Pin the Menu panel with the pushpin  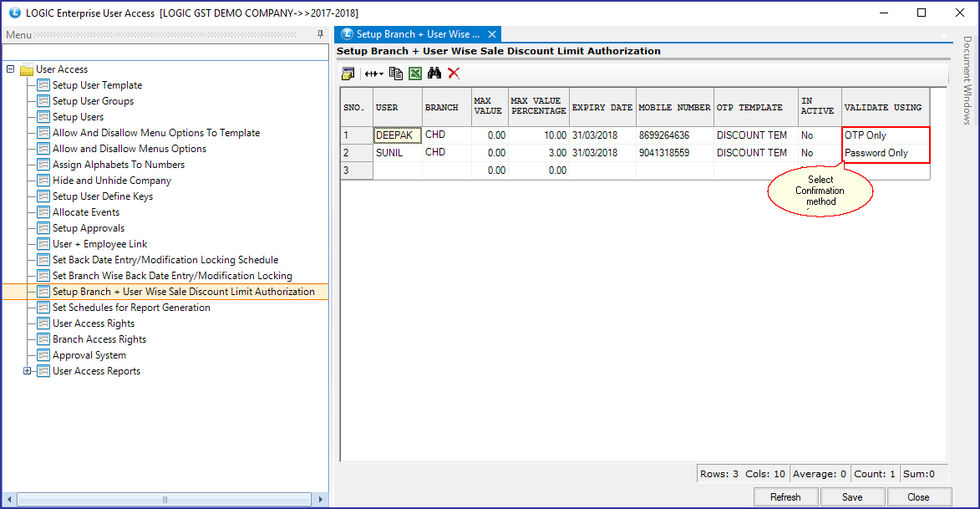(x=320, y=34)
